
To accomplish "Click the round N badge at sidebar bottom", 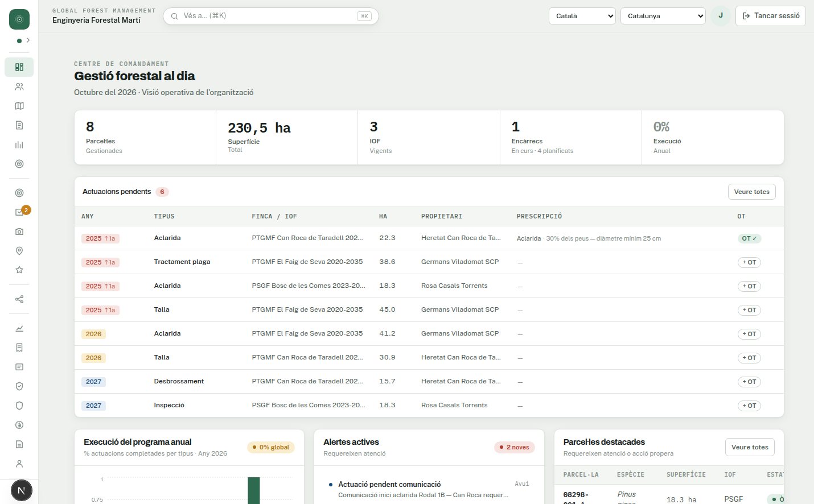I will coord(22,490).
